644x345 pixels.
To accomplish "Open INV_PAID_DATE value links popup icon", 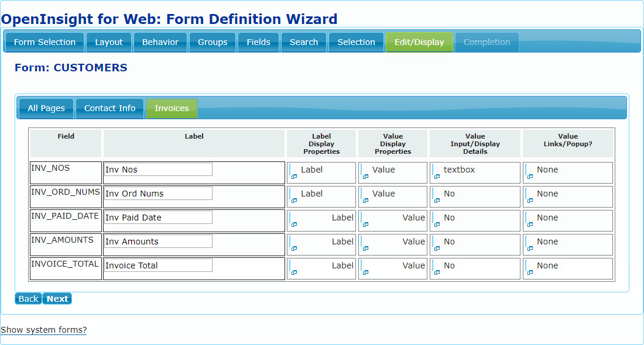I will point(530,225).
